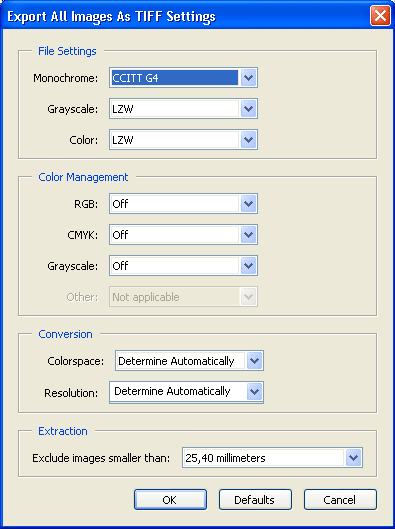Screen dimensions: 395x529
Task: Expand Color Management Grayscale Off dropdown
Action: pyautogui.click(x=248, y=266)
